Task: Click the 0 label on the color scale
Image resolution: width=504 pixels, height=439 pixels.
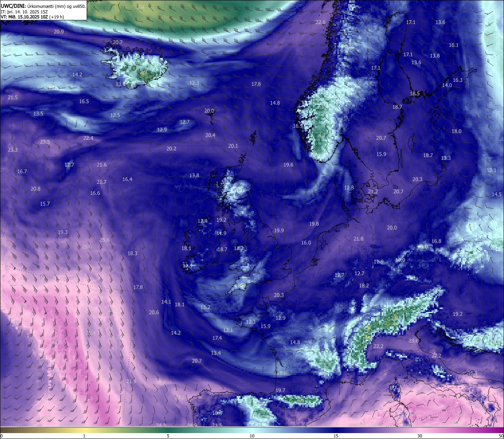Action: (x=2, y=436)
